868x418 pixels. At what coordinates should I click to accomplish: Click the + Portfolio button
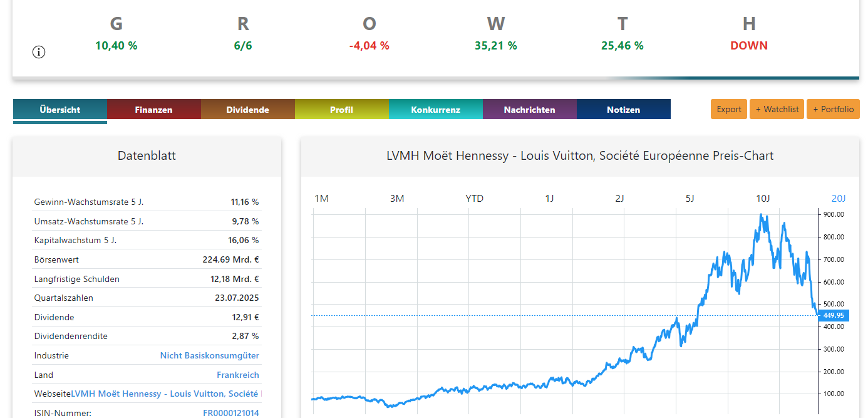point(833,109)
